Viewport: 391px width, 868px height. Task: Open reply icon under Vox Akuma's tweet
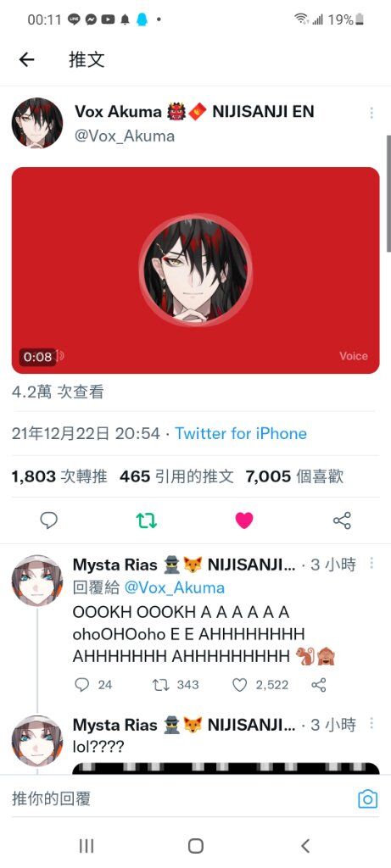[49, 520]
